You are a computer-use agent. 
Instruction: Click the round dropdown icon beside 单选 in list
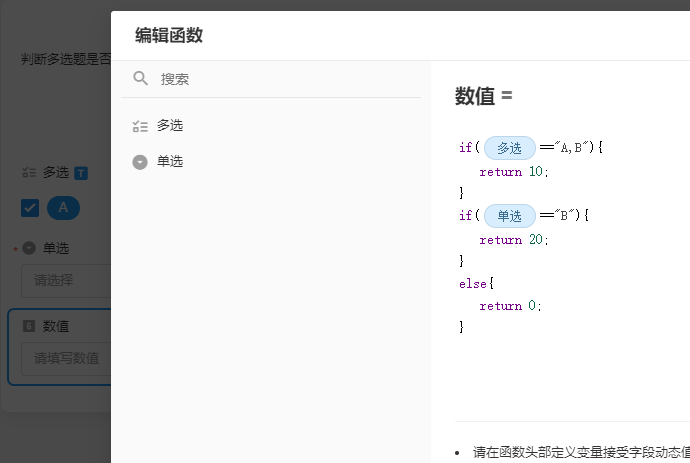click(x=140, y=162)
